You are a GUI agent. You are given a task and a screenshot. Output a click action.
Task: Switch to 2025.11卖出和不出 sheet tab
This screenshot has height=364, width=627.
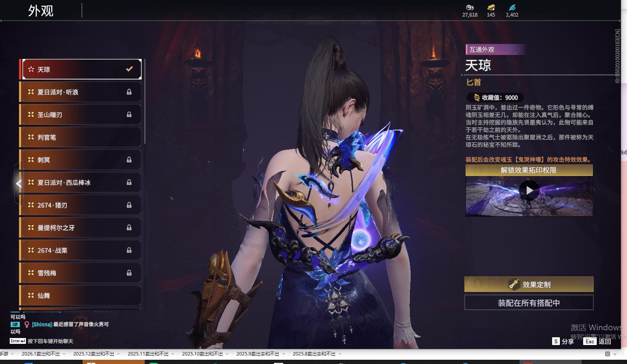(x=148, y=354)
